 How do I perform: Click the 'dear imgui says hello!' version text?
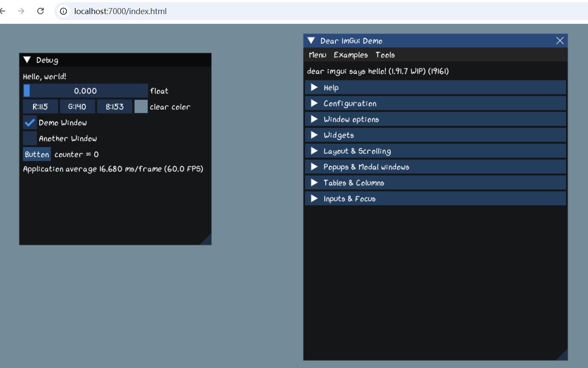coord(378,71)
